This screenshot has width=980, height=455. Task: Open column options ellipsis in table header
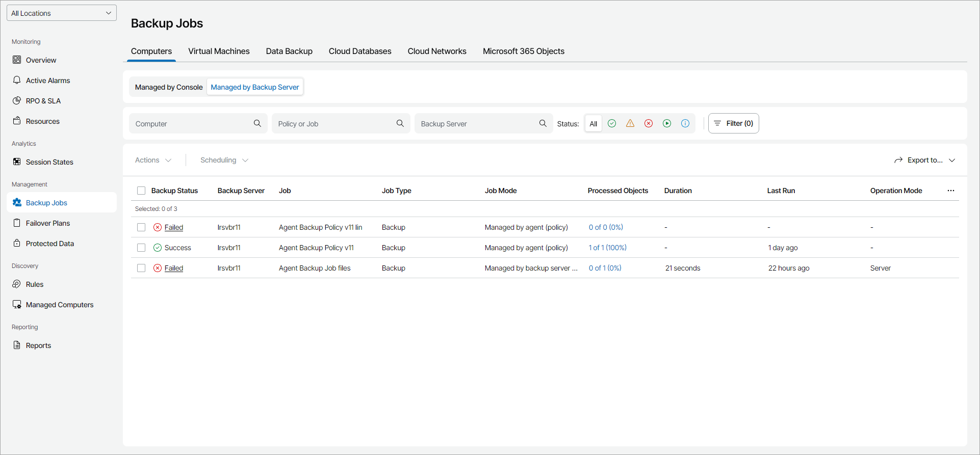pos(951,191)
